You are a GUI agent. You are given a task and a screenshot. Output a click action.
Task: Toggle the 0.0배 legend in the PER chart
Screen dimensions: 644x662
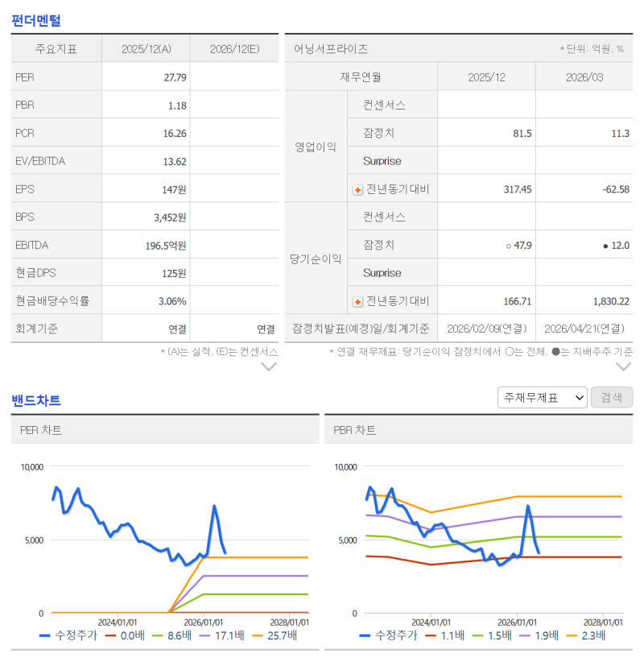125,635
